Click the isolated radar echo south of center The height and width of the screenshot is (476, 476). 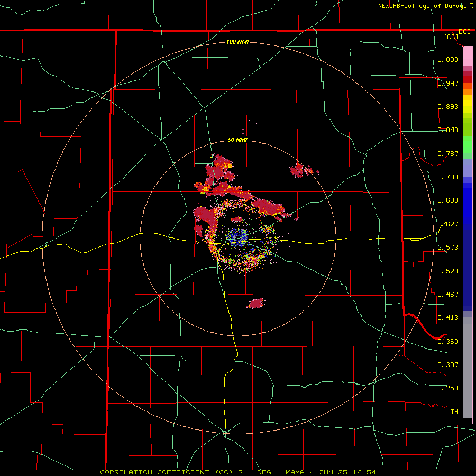point(255,303)
